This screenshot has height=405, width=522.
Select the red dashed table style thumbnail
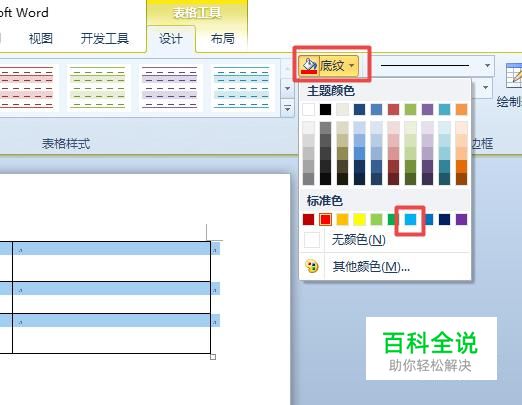[27, 87]
